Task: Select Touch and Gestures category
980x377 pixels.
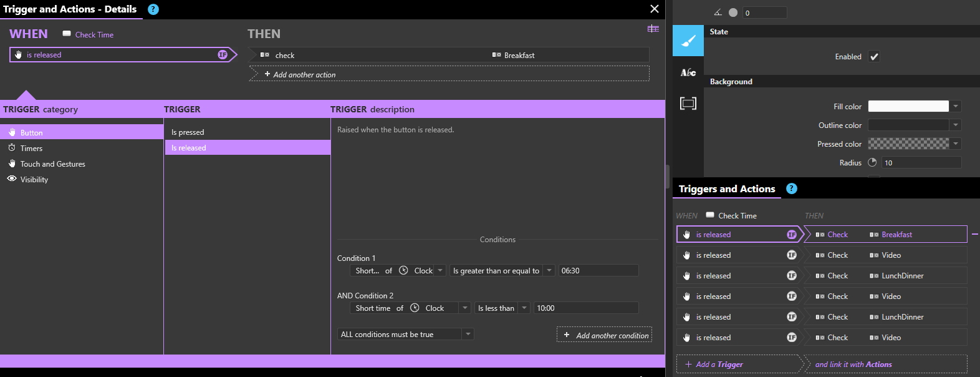Action: [x=82, y=164]
